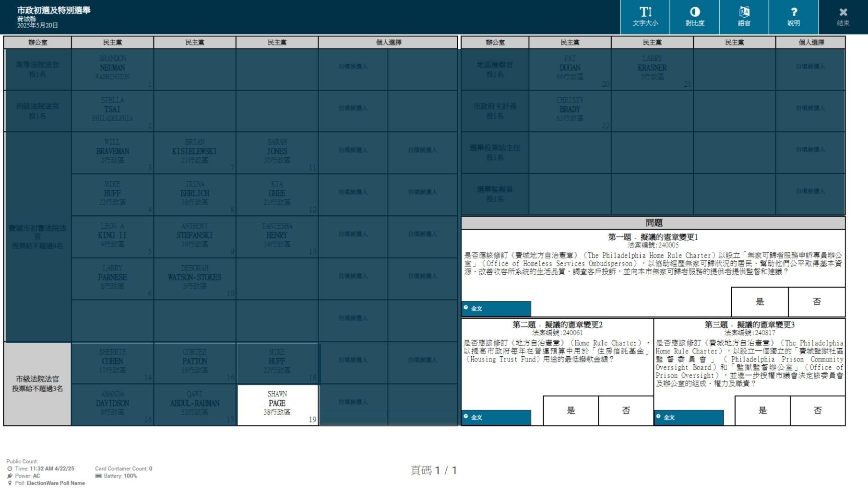Expand full text (全文) of Question 3

click(x=689, y=417)
